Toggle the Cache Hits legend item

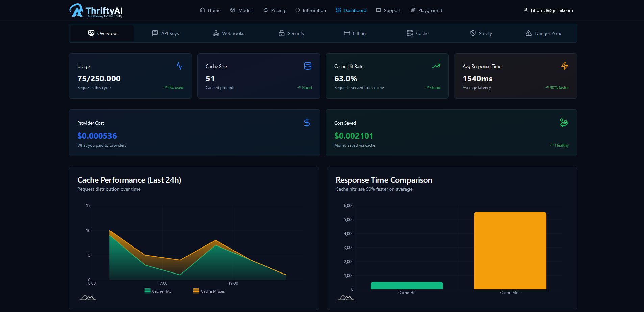[x=157, y=291]
